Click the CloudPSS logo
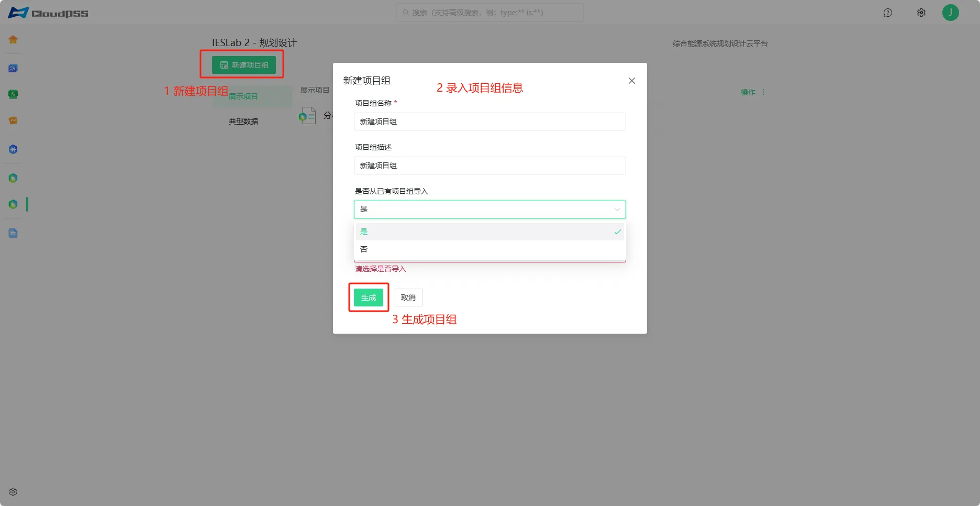980x506 pixels. coord(48,13)
